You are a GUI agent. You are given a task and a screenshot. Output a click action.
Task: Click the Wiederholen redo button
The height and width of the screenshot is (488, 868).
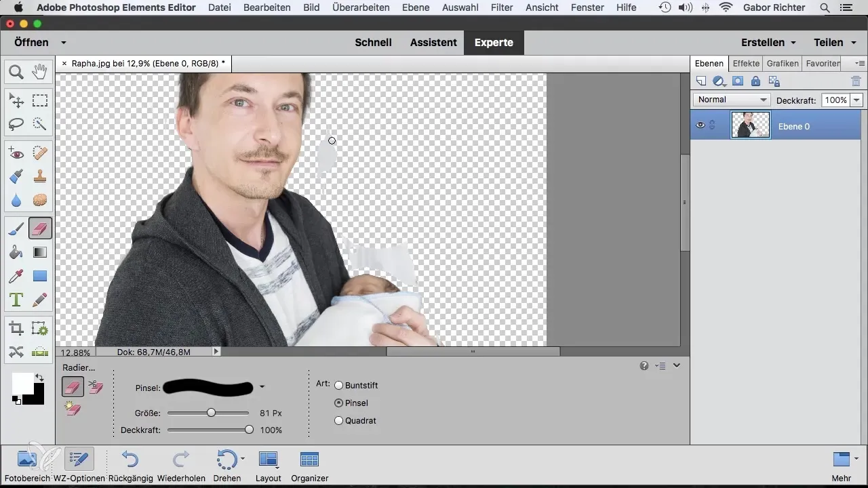(181, 465)
